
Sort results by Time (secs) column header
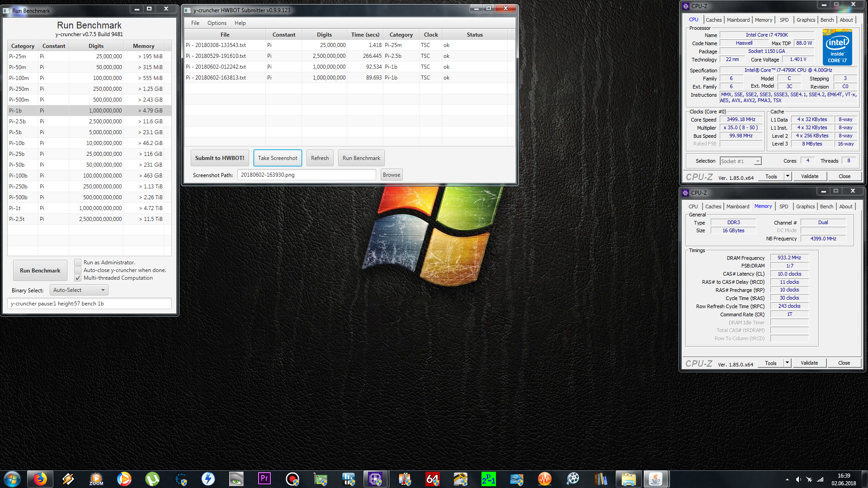coord(365,35)
